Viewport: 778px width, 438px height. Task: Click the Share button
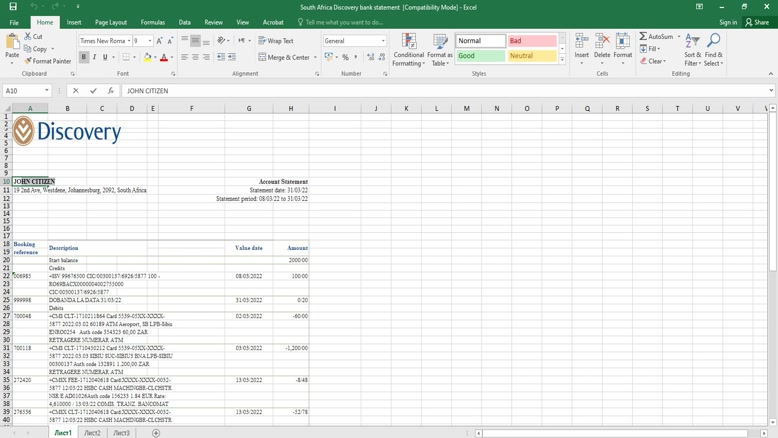[756, 22]
